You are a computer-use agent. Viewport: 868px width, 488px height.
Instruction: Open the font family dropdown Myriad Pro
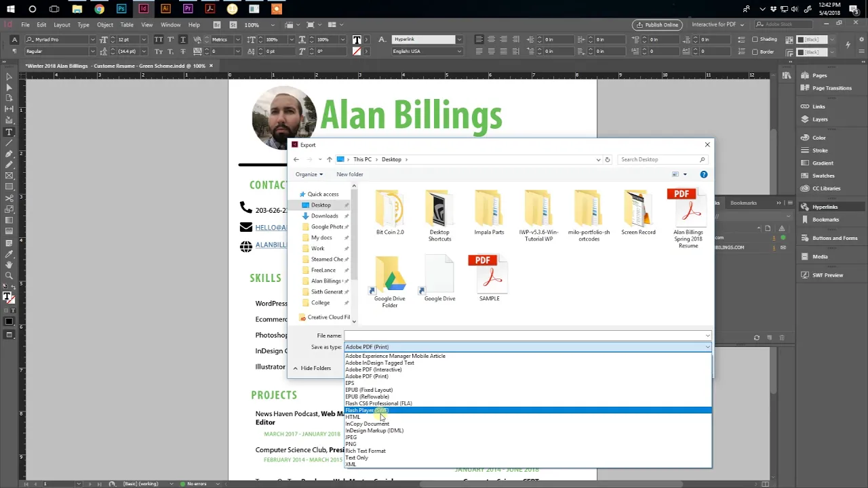[92, 39]
